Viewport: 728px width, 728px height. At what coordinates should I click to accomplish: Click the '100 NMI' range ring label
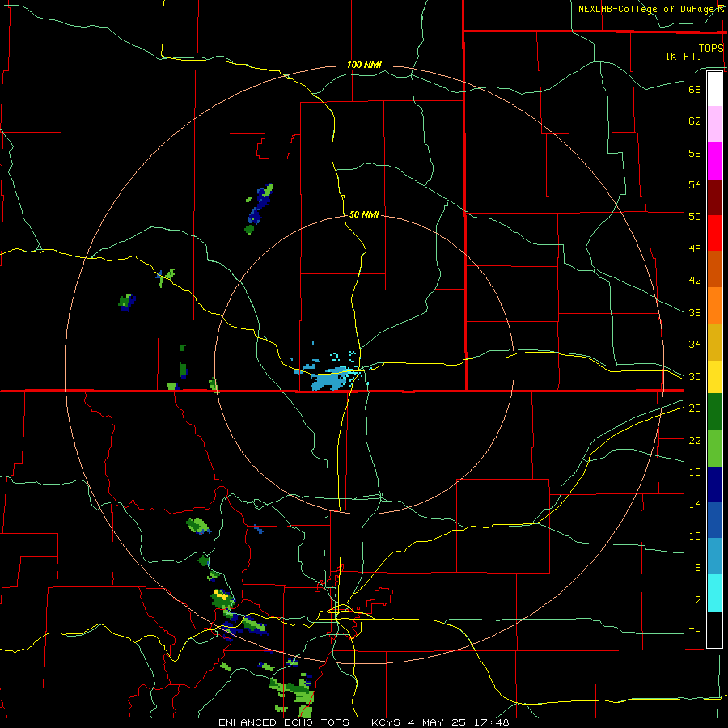(x=364, y=65)
